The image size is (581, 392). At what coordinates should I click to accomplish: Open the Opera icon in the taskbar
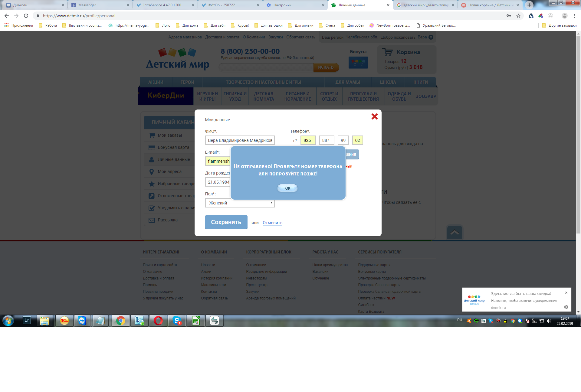click(x=158, y=321)
